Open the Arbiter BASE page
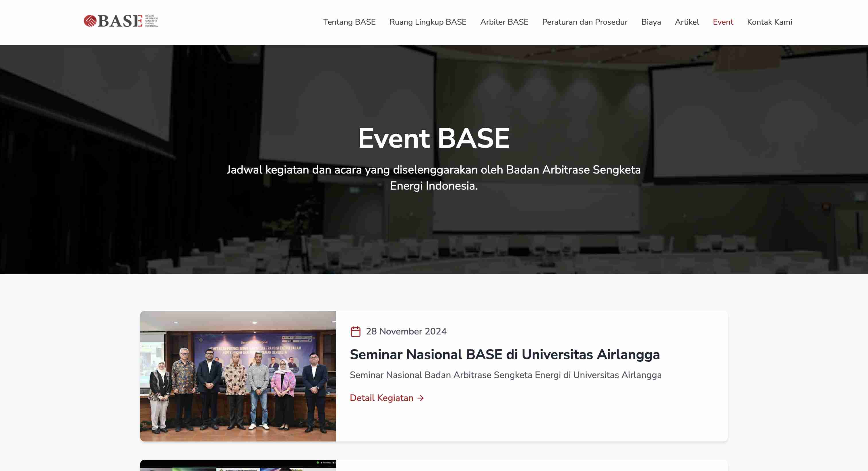868x471 pixels. (504, 22)
